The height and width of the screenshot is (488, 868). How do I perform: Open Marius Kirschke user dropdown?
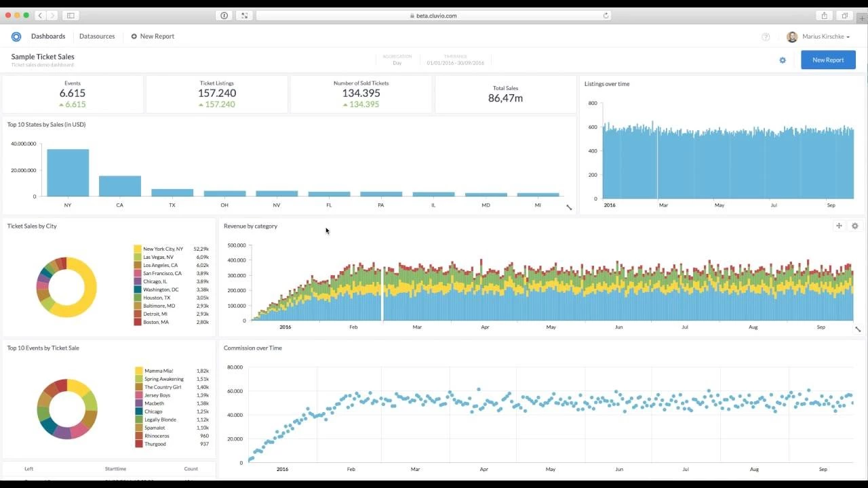(826, 37)
